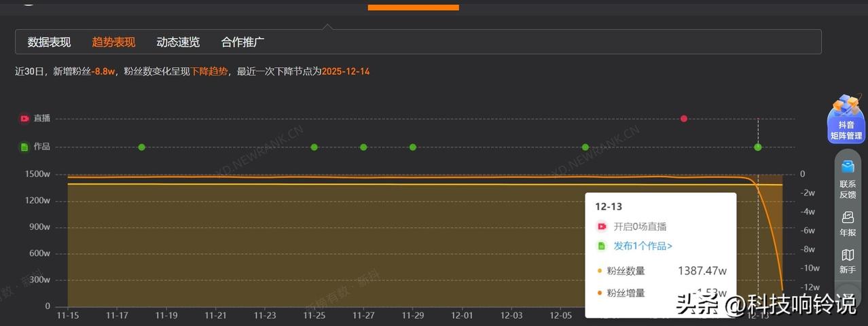
Task: Select the 趋势表现 tab
Action: [x=113, y=42]
